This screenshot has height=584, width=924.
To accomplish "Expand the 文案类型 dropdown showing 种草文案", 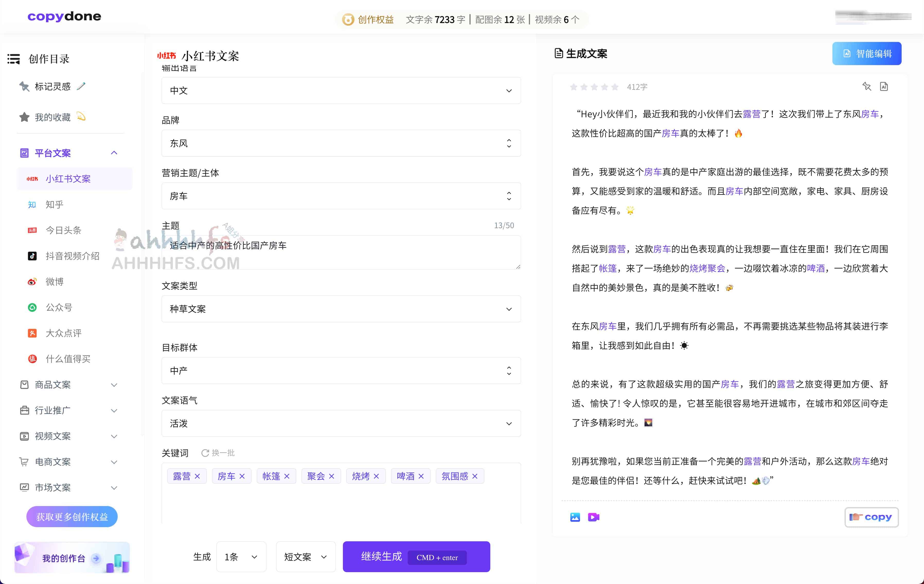I will (x=509, y=309).
